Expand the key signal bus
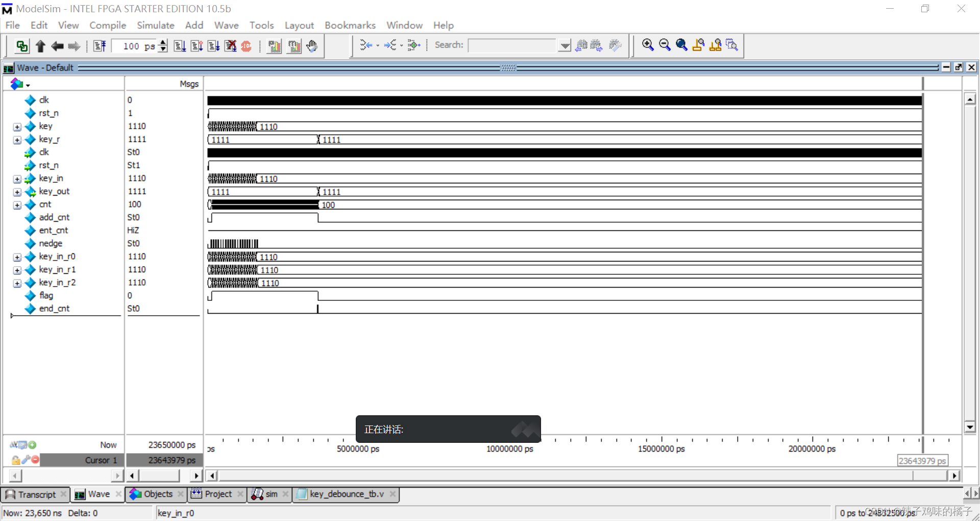 [17, 127]
